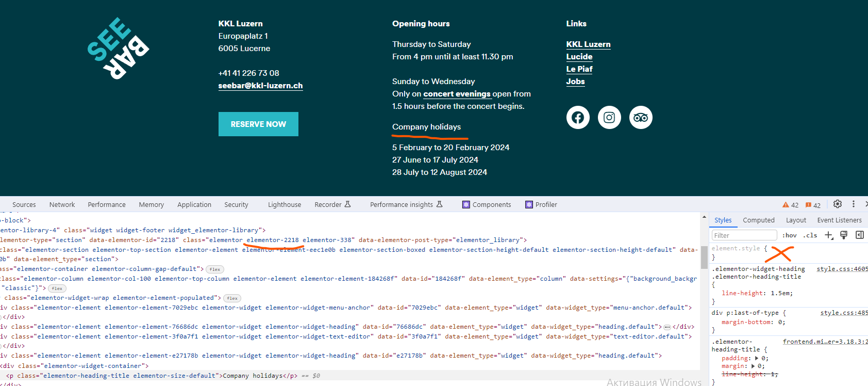This screenshot has height=386, width=868.
Task: Expand the collapsed ellipsis in the 76686dc heading row
Action: (x=667, y=327)
